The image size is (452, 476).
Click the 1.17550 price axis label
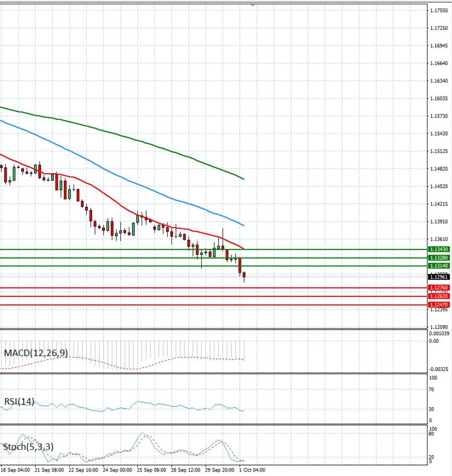tap(439, 10)
